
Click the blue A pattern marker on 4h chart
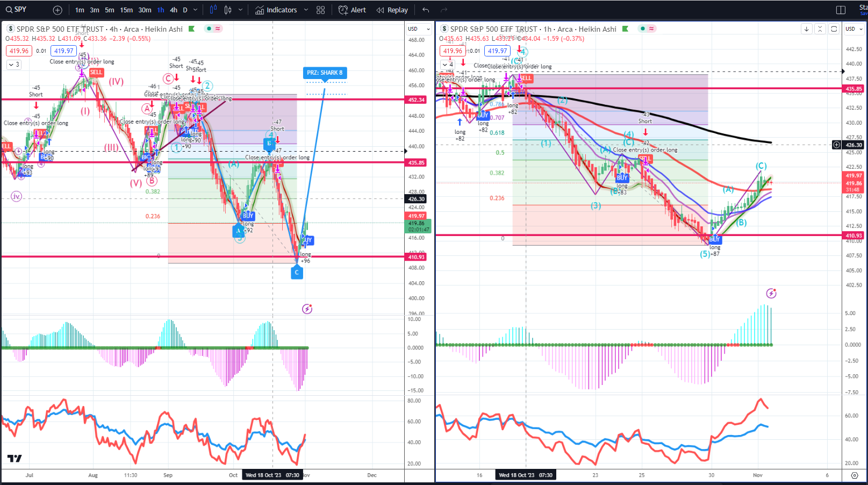(x=238, y=231)
